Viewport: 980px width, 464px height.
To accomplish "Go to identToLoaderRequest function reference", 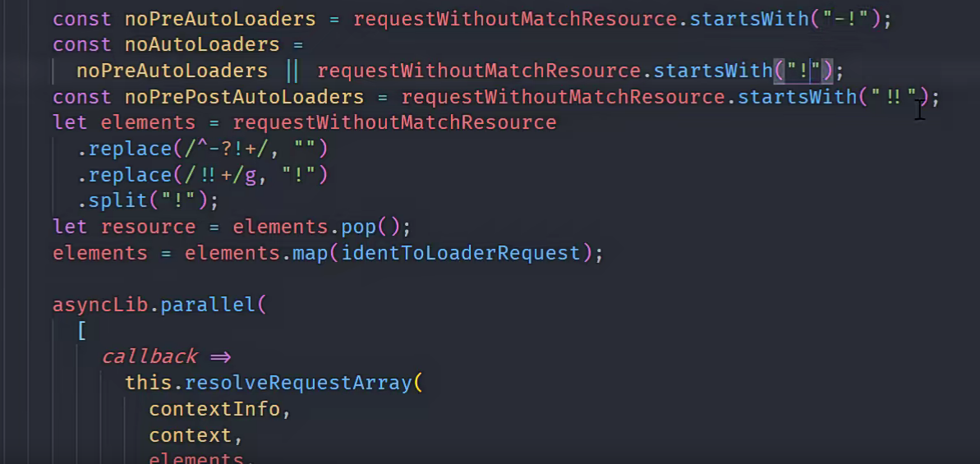I will coord(460,253).
